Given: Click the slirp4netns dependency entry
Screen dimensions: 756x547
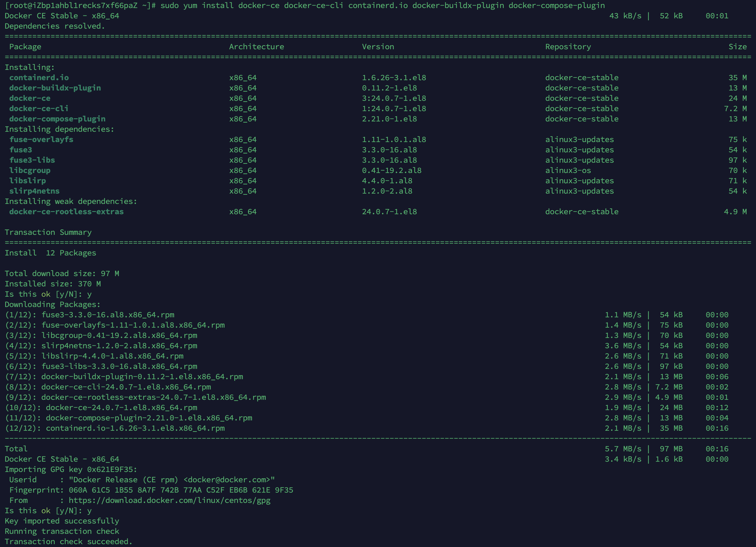Looking at the screenshot, I should [x=35, y=191].
